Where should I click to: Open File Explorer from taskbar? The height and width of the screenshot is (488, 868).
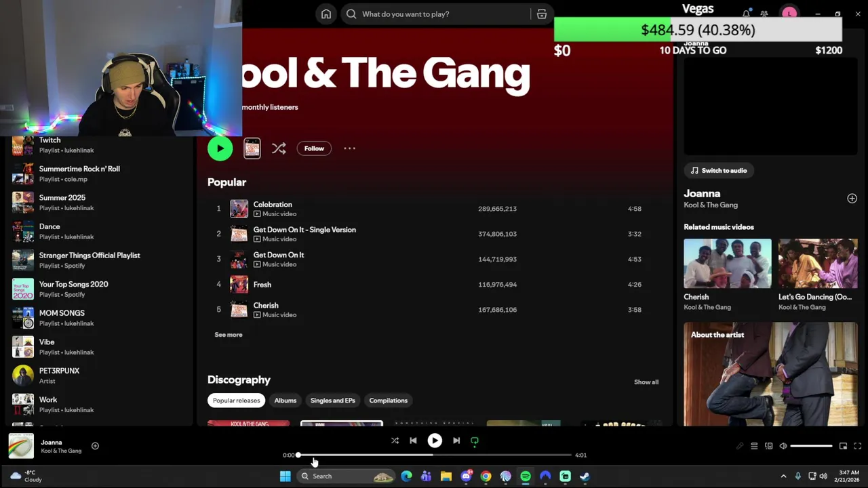coord(446,476)
